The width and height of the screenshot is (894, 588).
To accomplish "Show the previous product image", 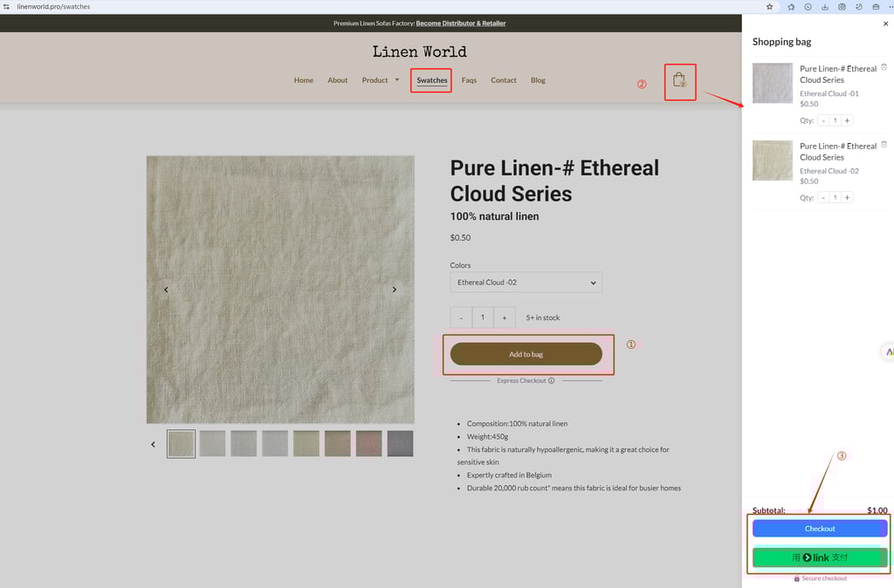I will click(x=166, y=290).
